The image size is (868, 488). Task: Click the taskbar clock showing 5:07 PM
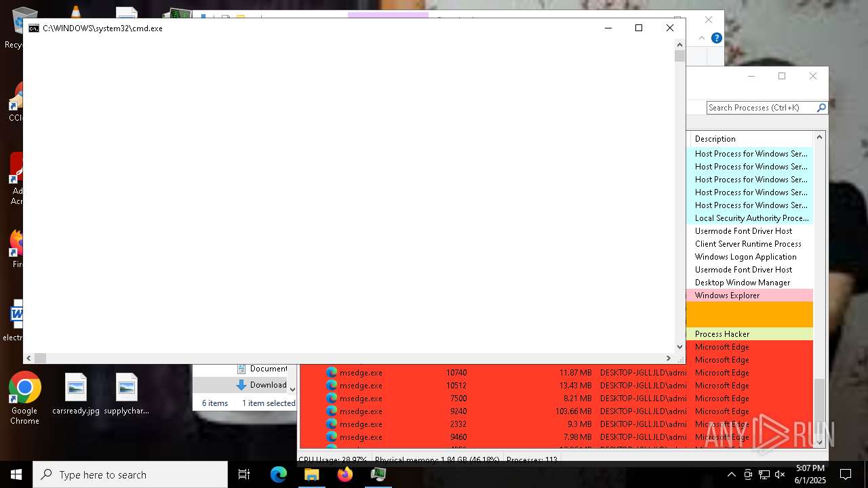tap(810, 474)
